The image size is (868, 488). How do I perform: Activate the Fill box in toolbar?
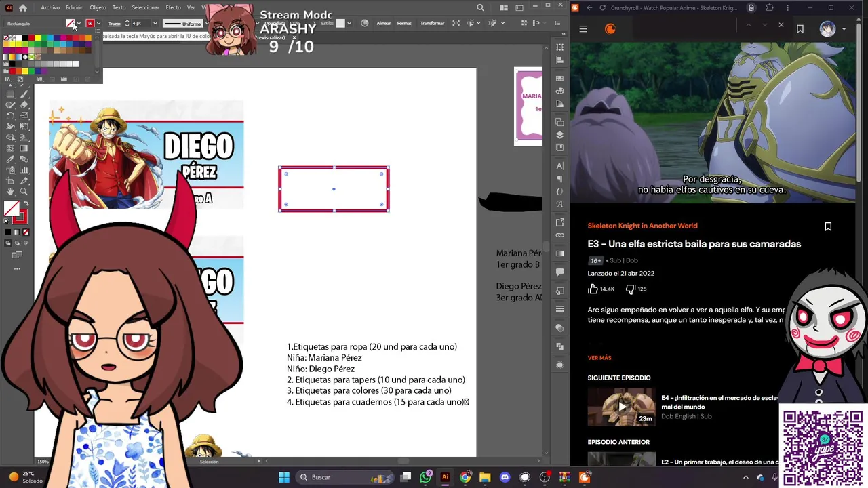coord(12,208)
